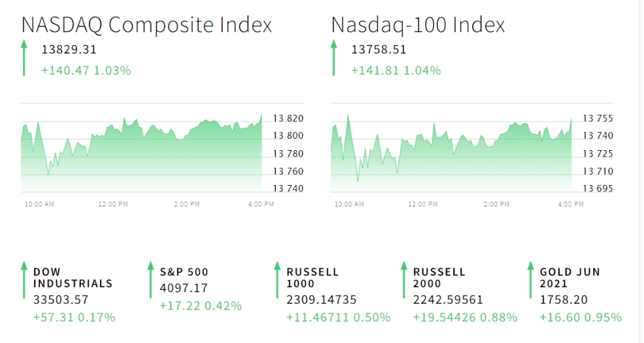
Task: Click the 2:00 PM marker on Nasdaq-100 chart
Action: (x=497, y=204)
